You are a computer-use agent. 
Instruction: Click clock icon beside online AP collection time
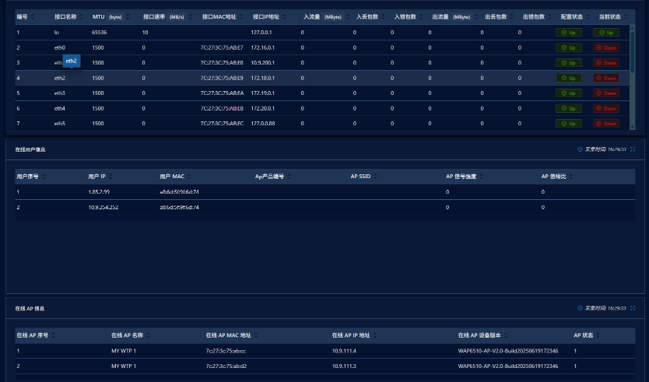(580, 308)
